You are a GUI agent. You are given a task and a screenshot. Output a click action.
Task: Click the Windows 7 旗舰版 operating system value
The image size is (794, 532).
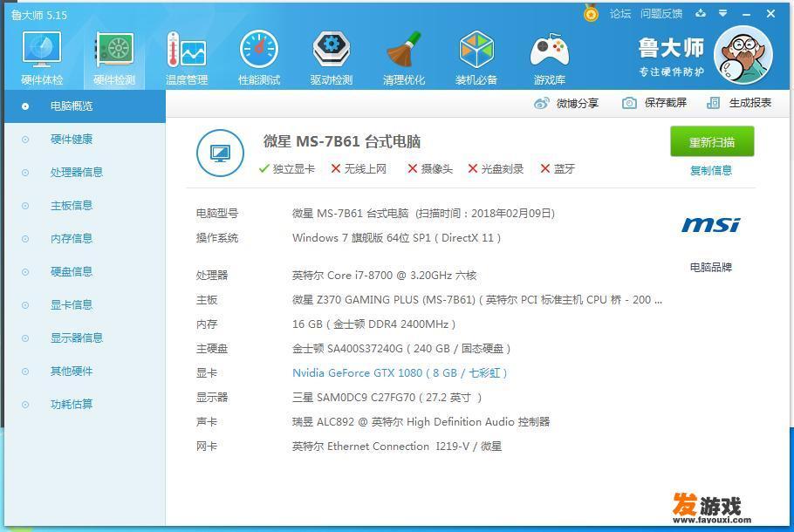396,238
